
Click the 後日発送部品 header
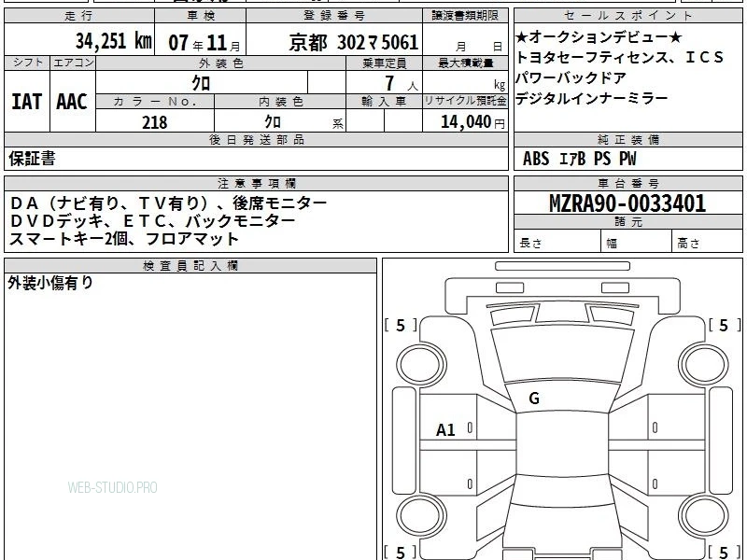(256, 139)
